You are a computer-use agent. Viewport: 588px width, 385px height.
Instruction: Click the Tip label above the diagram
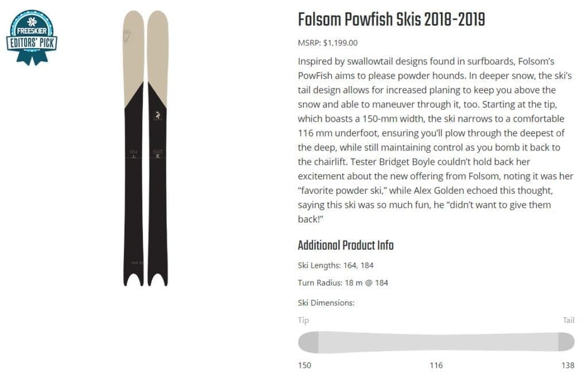pyautogui.click(x=303, y=320)
